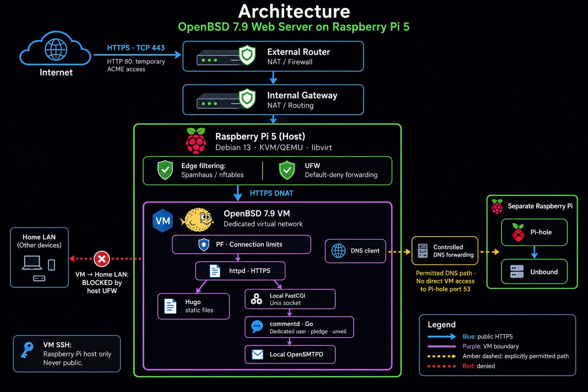588x392 pixels.
Task: Click the green OpenBSD 7.9 Web Server subtitle
Action: 294,27
